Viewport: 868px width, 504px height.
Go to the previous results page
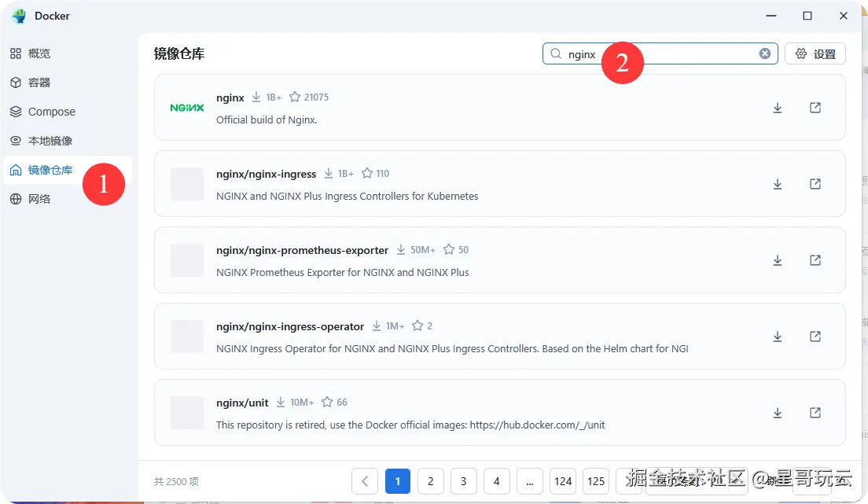pyautogui.click(x=365, y=481)
